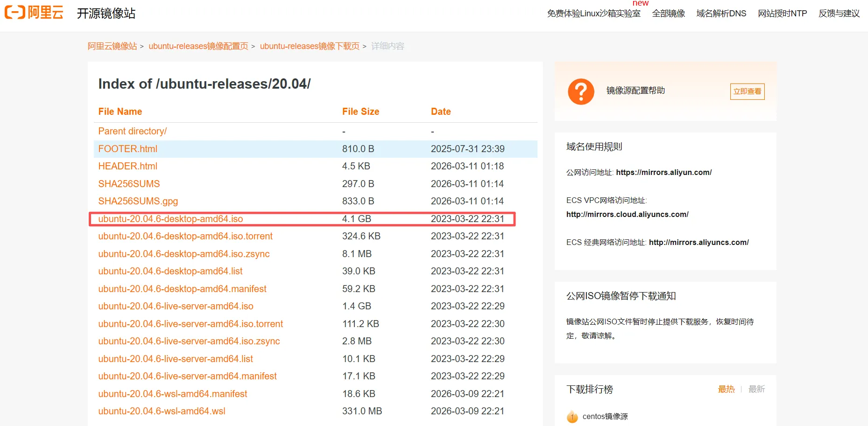The image size is (868, 426).
Task: Click the http://mirrors.cloud.aliyuncs.com/ address text
Action: (628, 214)
